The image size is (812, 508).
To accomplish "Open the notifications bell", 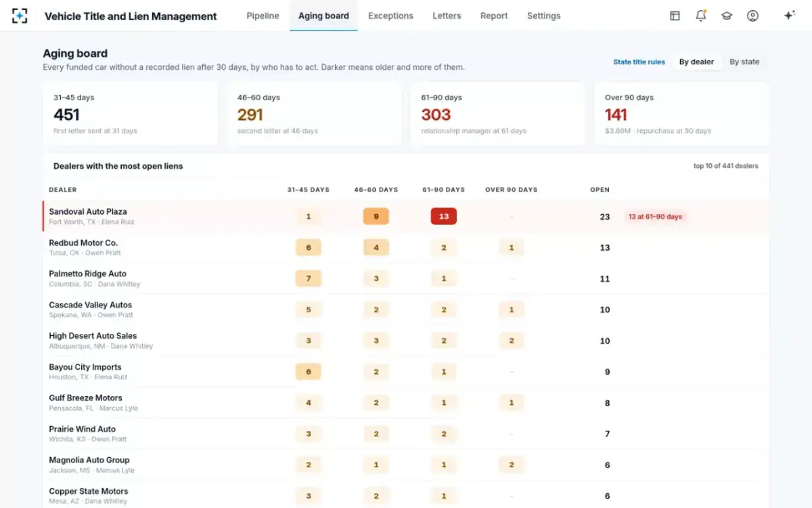I will point(701,16).
